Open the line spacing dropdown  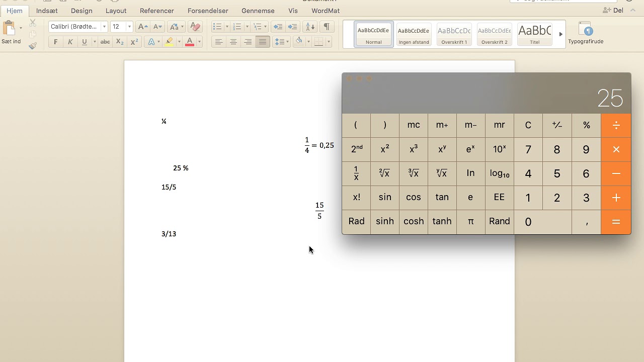pos(281,42)
